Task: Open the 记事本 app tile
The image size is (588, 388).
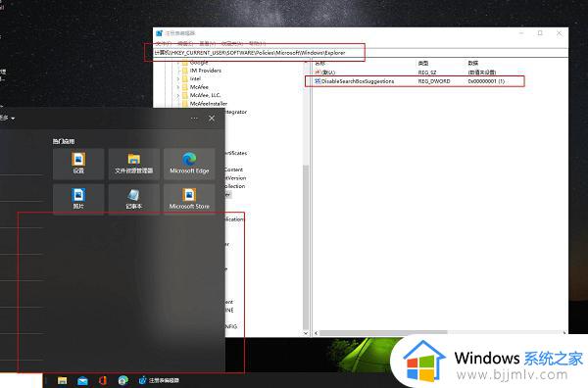Action: click(x=134, y=199)
